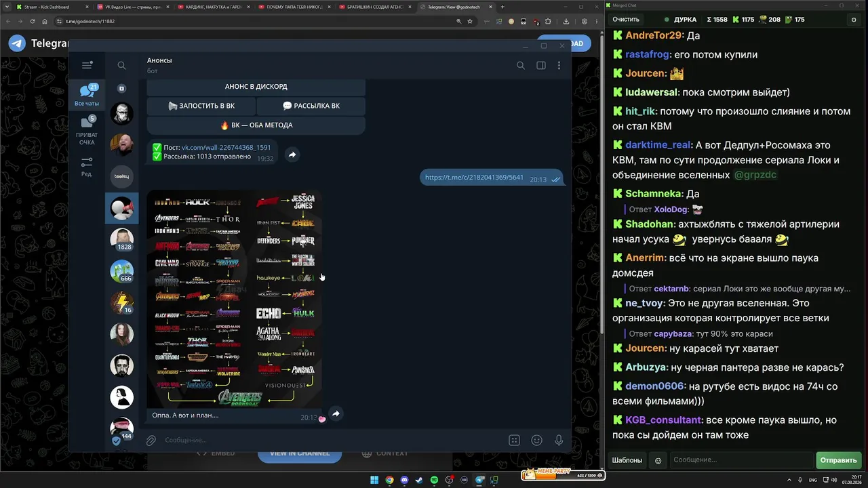Switch to the 'ПОЧЕМУ ПАПА ТЕБЯ' tab
Image resolution: width=868 pixels, height=488 pixels.
tap(294, 7)
